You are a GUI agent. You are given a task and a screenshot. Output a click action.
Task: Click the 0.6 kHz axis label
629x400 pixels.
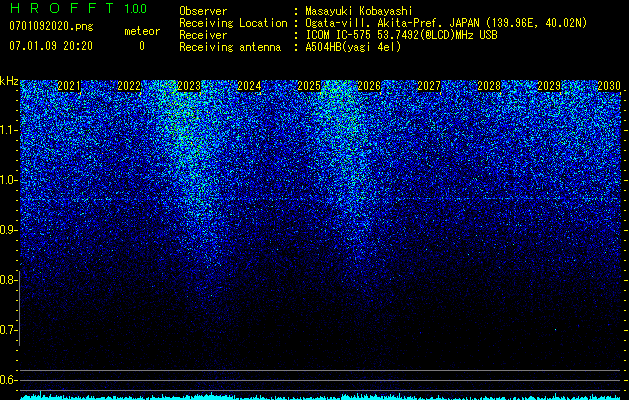tap(8, 380)
